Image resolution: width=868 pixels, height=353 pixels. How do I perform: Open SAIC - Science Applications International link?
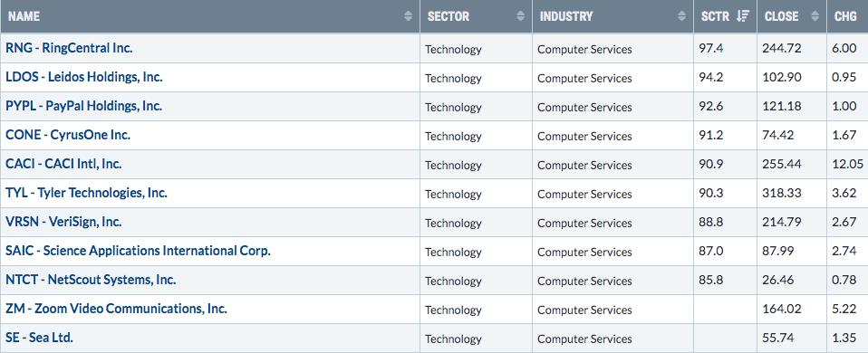pyautogui.click(x=138, y=251)
